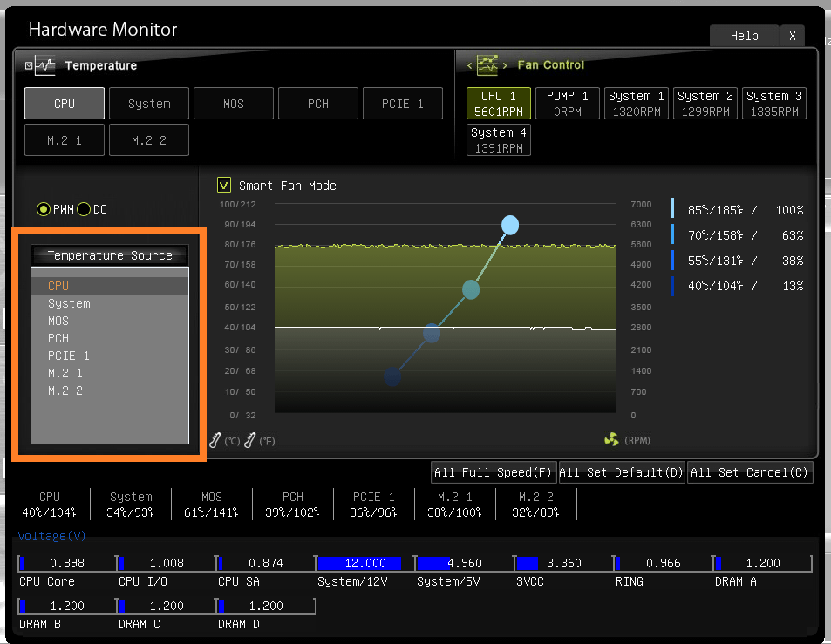Click the PCH 39°C/102°F reading

292,512
